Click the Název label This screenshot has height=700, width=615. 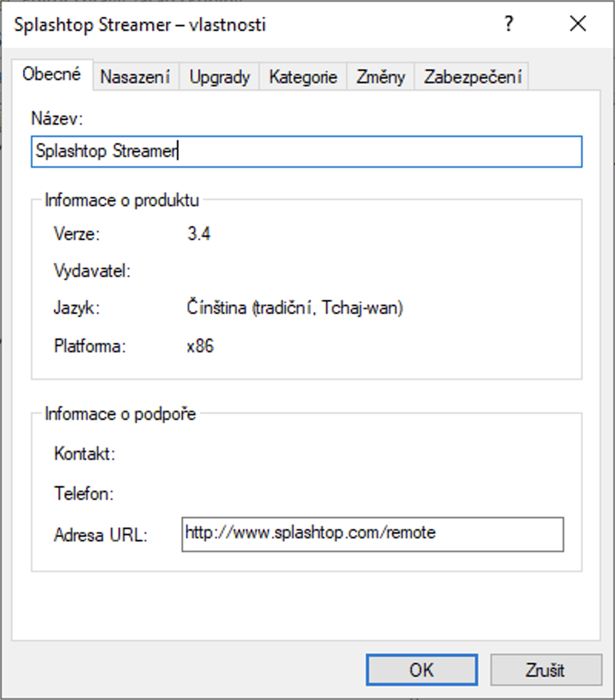coord(56,118)
